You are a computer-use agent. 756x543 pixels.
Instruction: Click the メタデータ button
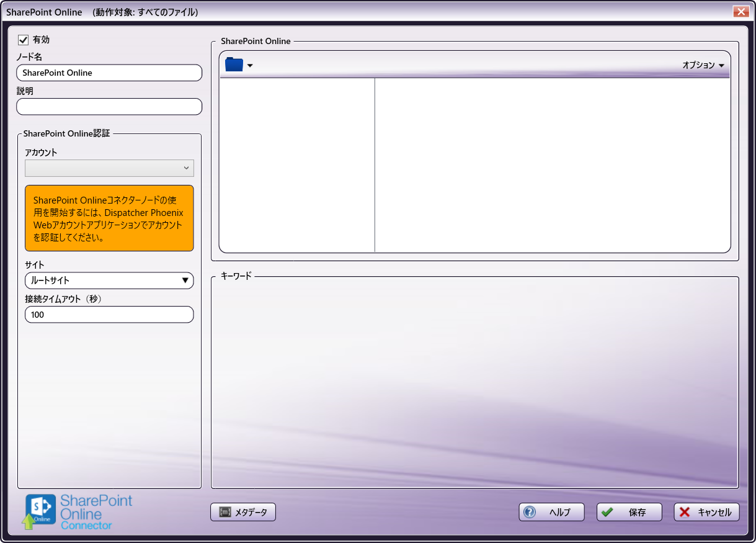(243, 512)
